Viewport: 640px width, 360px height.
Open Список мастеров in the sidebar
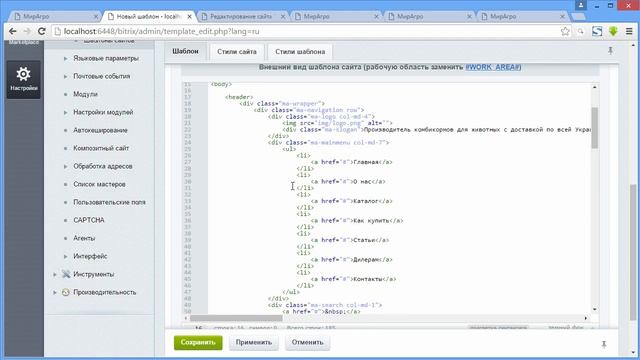99,184
